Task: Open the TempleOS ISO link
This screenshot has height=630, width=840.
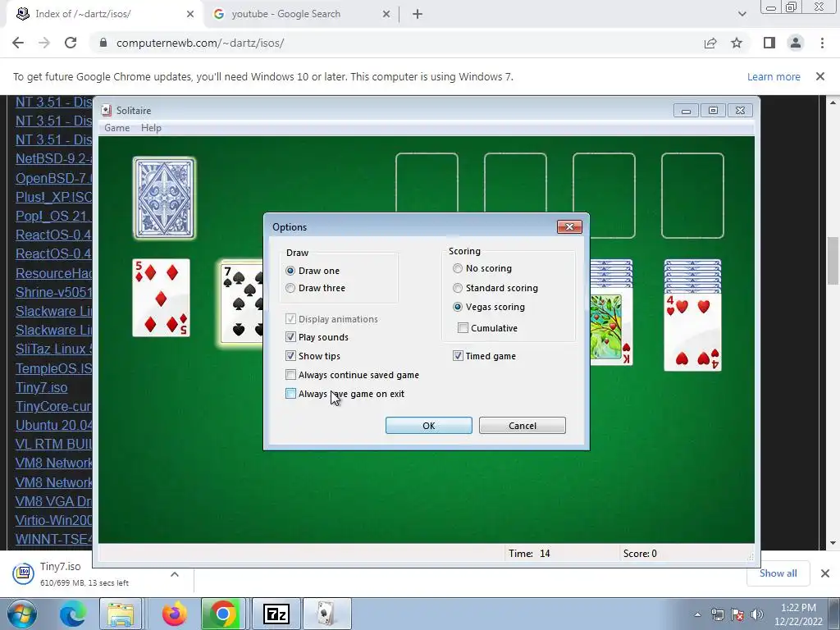Action: 53,368
